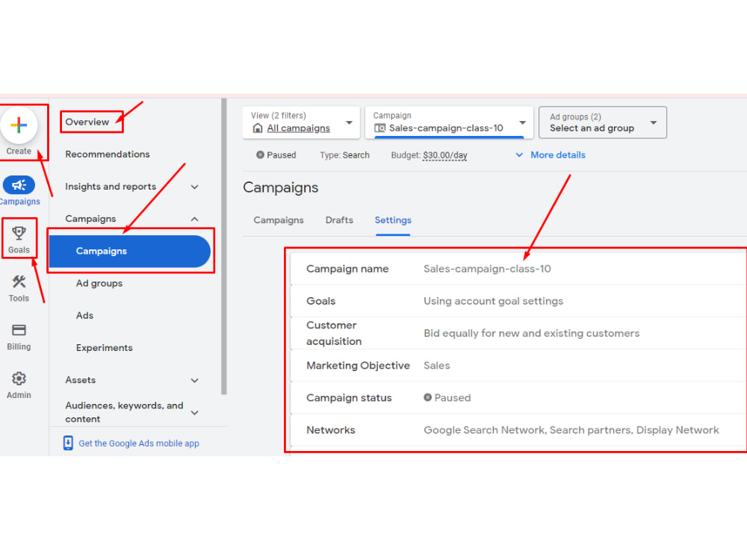Viewport: 747px width, 560px height.
Task: Open the Campaign selector dropdown arrow
Action: click(x=522, y=123)
